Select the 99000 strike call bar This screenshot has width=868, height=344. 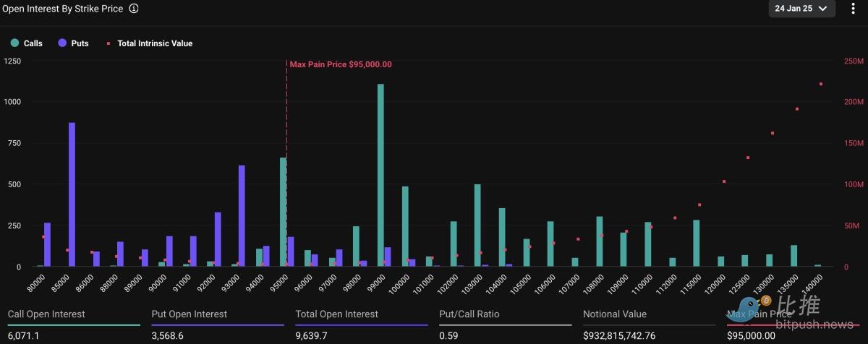[x=380, y=176]
